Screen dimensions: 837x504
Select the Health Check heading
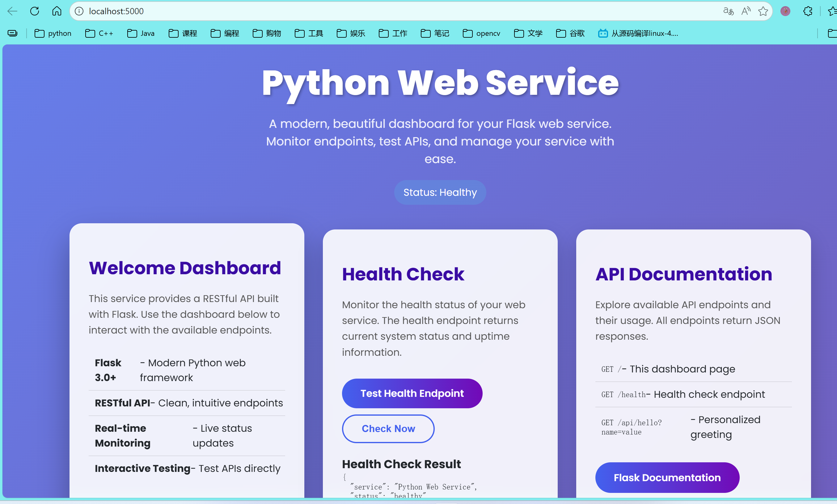pyautogui.click(x=403, y=274)
